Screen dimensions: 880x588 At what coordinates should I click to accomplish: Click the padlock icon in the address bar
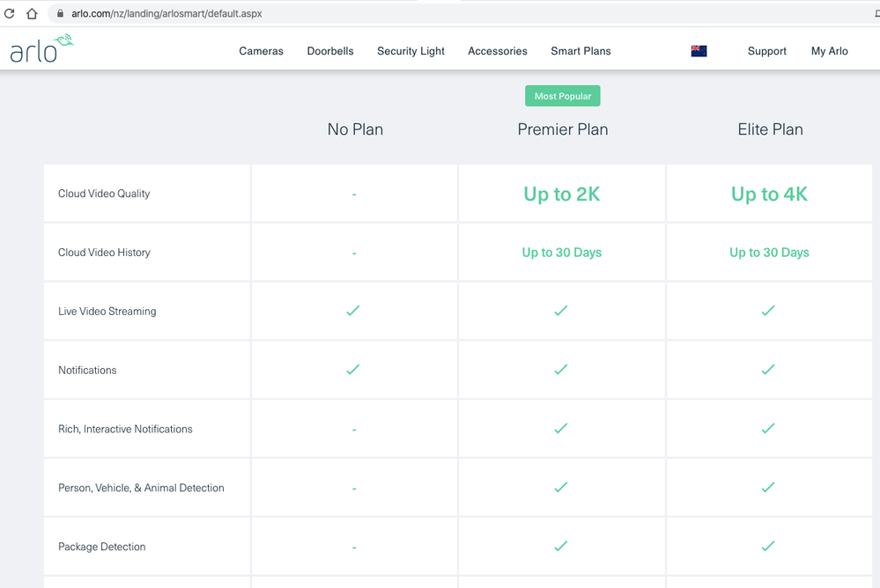[x=59, y=13]
